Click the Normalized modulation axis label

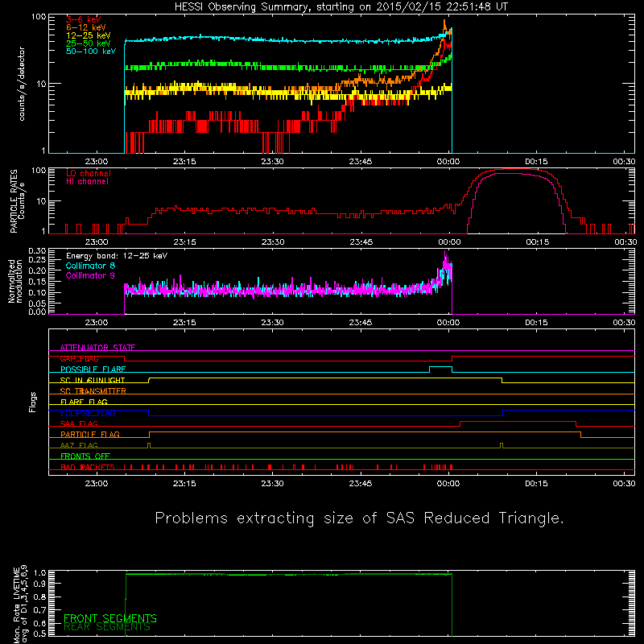[x=14, y=281]
